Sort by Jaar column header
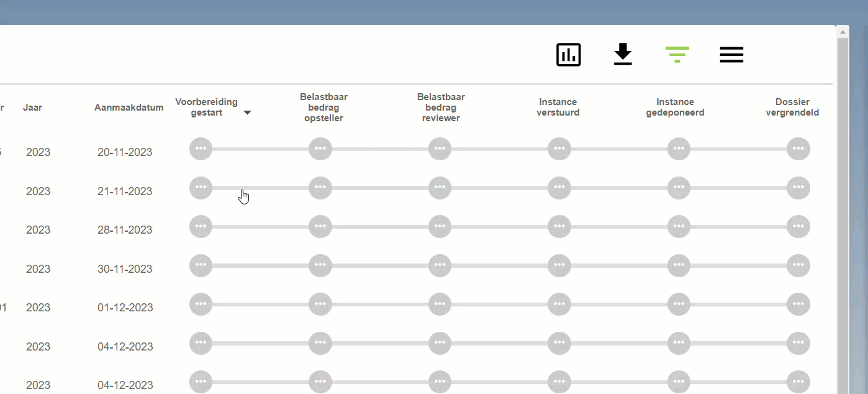The width and height of the screenshot is (868, 394). point(32,108)
